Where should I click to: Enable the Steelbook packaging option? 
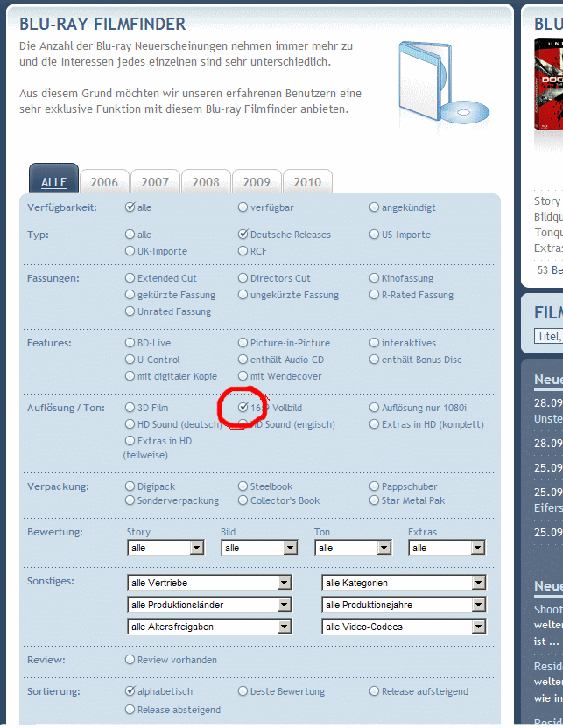pyautogui.click(x=243, y=486)
